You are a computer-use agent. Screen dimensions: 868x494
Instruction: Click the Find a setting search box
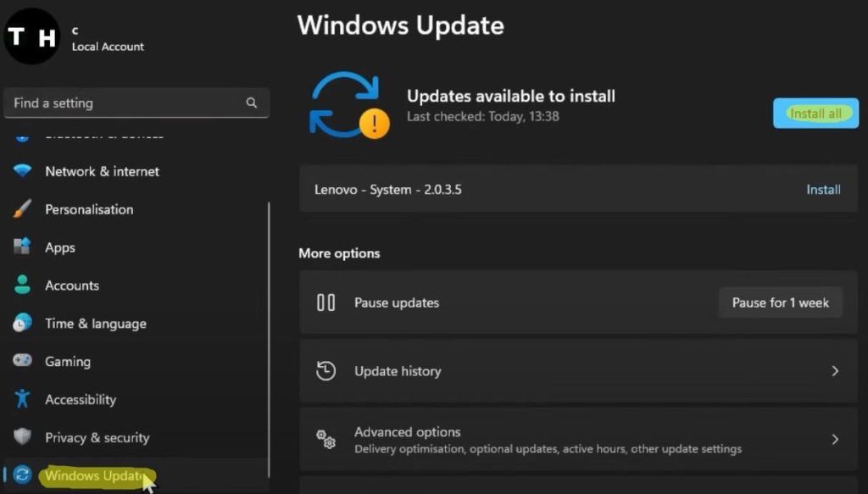click(x=136, y=103)
